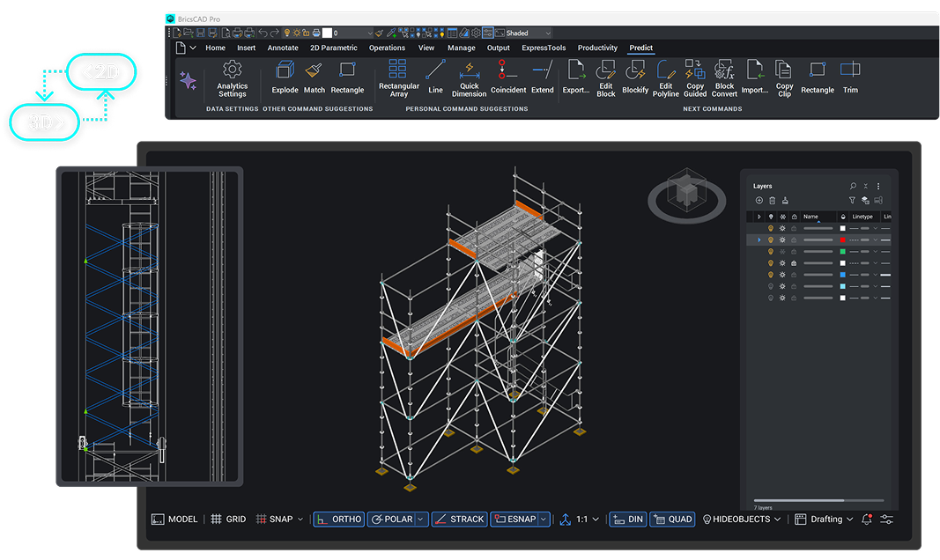Toggle the QUAD cursor menu
Screen dimensions: 940x560
(x=673, y=519)
